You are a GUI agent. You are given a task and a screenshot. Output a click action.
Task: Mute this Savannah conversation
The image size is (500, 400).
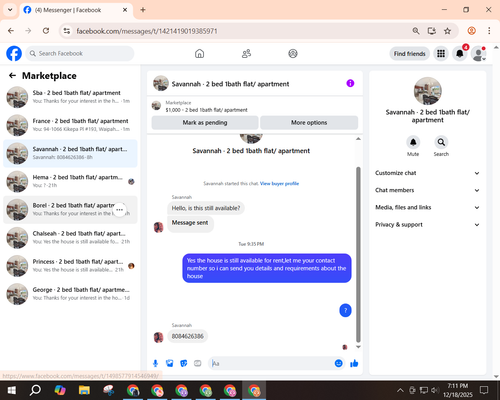(x=413, y=142)
